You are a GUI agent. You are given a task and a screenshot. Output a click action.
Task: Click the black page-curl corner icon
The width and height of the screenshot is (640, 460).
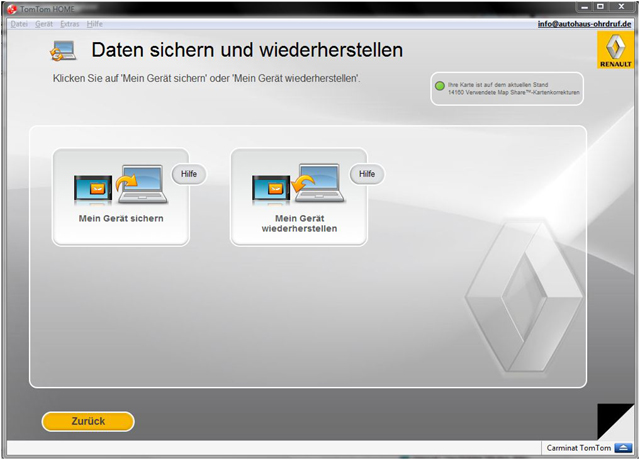click(614, 420)
